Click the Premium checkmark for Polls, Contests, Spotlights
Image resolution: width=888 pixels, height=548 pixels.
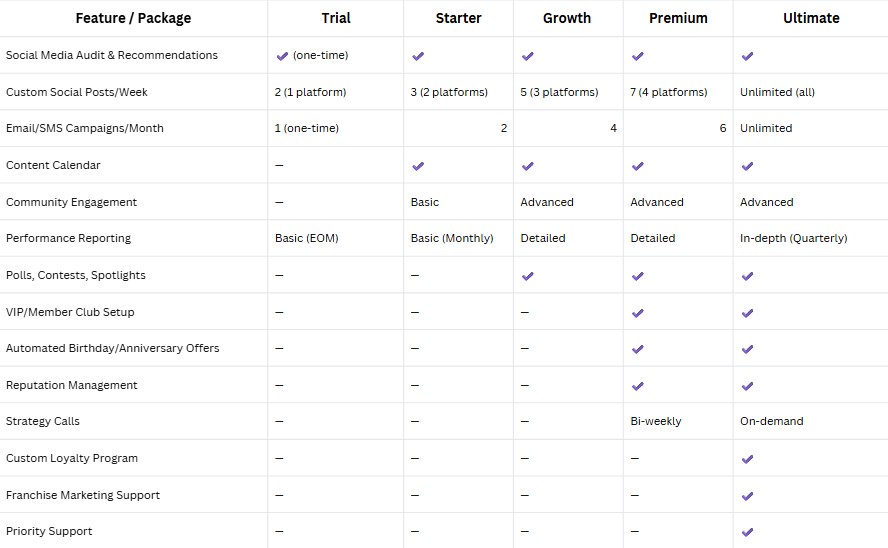tap(638, 276)
